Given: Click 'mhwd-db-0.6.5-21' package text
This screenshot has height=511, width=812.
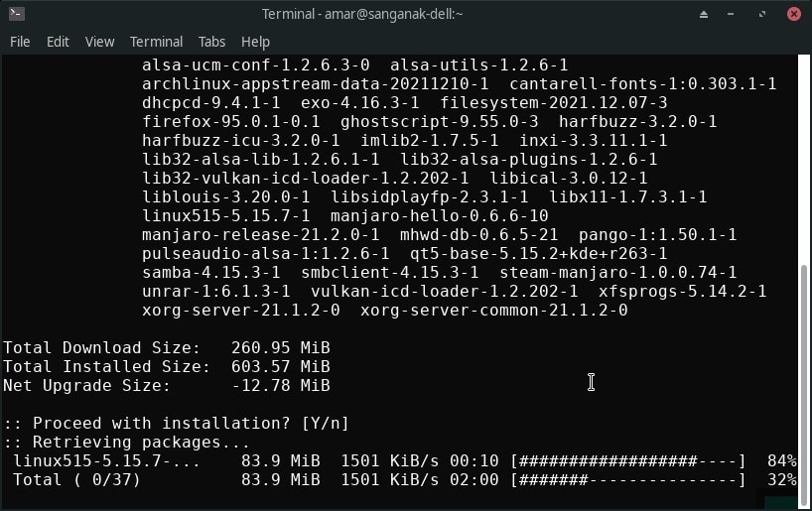Looking at the screenshot, I should click(x=479, y=235).
